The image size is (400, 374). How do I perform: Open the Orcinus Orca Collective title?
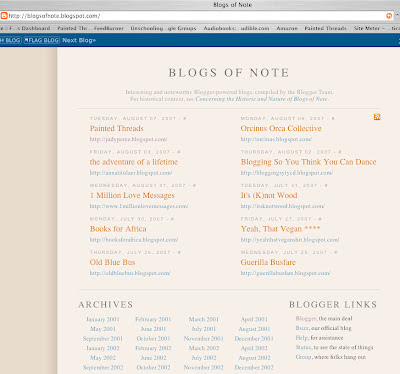281,128
